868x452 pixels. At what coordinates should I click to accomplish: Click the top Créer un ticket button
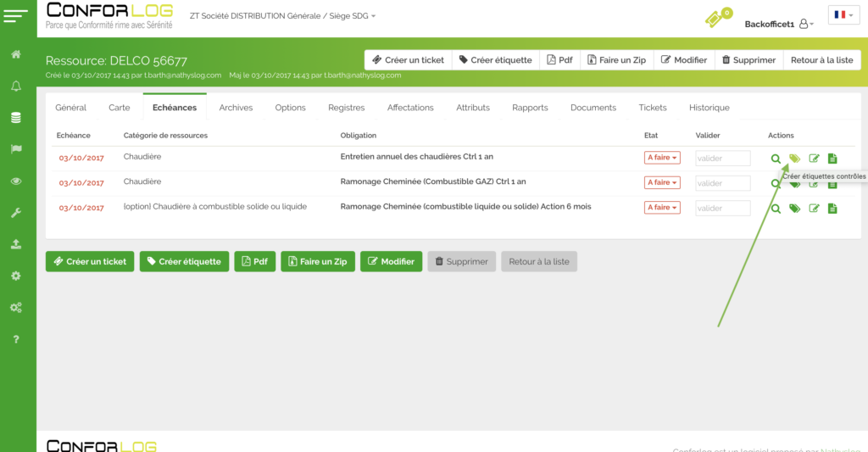(x=408, y=60)
